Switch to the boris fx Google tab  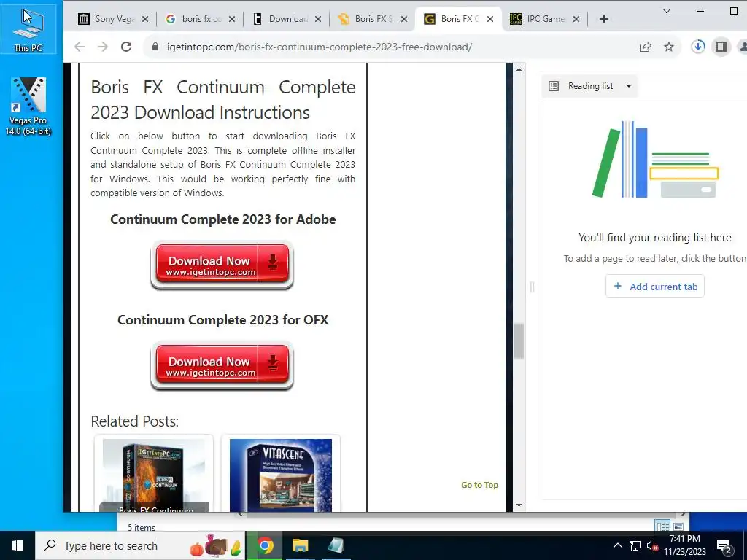coord(201,19)
